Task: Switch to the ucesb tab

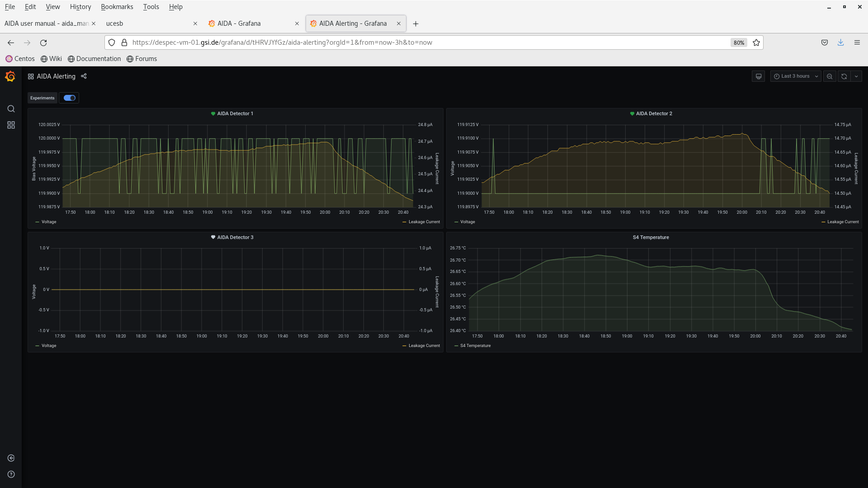Action: pyautogui.click(x=151, y=23)
